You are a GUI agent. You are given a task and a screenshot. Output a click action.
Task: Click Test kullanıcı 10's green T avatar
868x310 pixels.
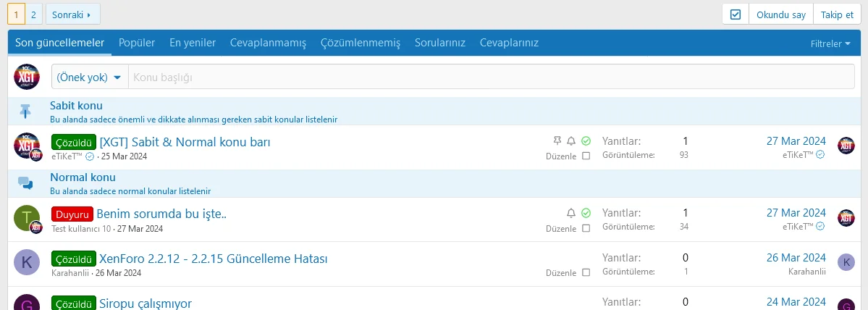point(26,217)
